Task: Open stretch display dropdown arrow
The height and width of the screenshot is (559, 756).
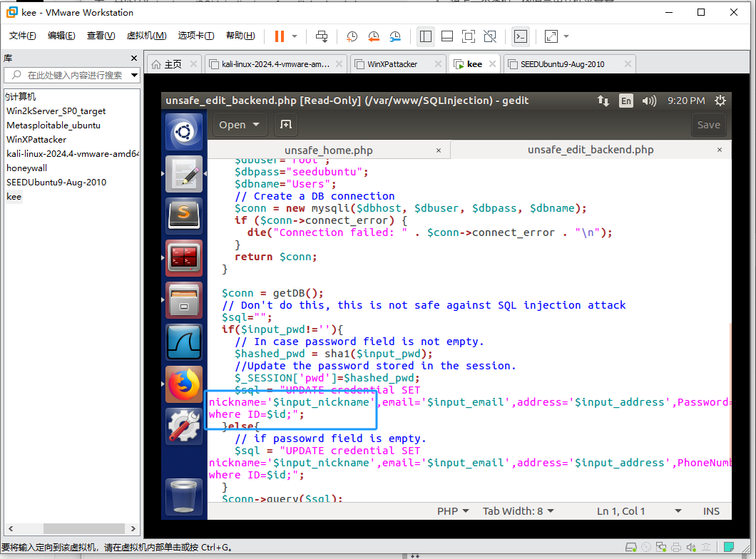Action: click(x=566, y=36)
